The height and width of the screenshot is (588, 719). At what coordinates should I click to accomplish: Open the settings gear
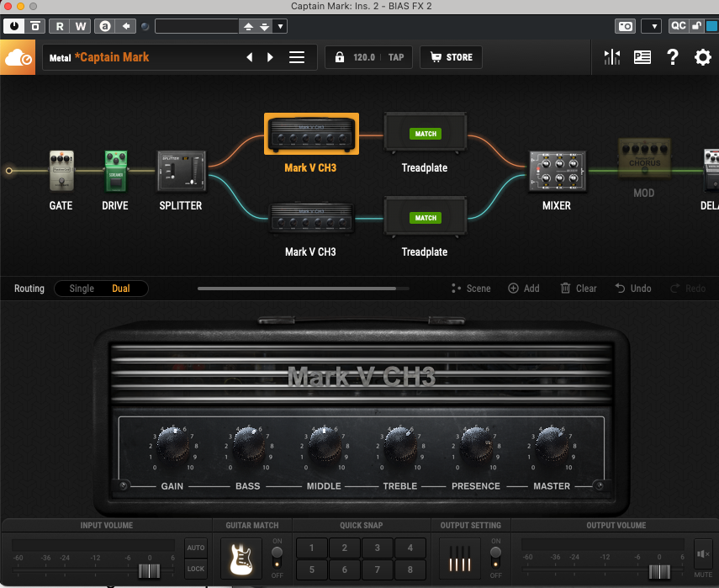[x=702, y=57]
